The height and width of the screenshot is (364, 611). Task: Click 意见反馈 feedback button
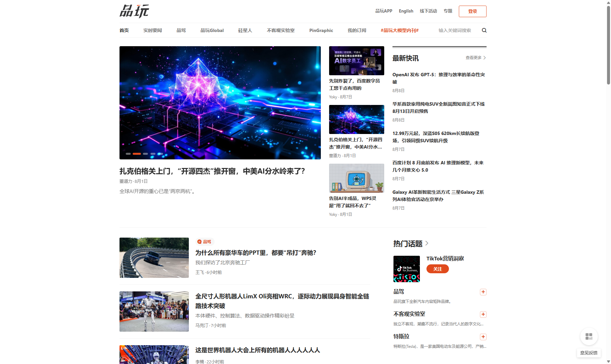click(x=589, y=353)
